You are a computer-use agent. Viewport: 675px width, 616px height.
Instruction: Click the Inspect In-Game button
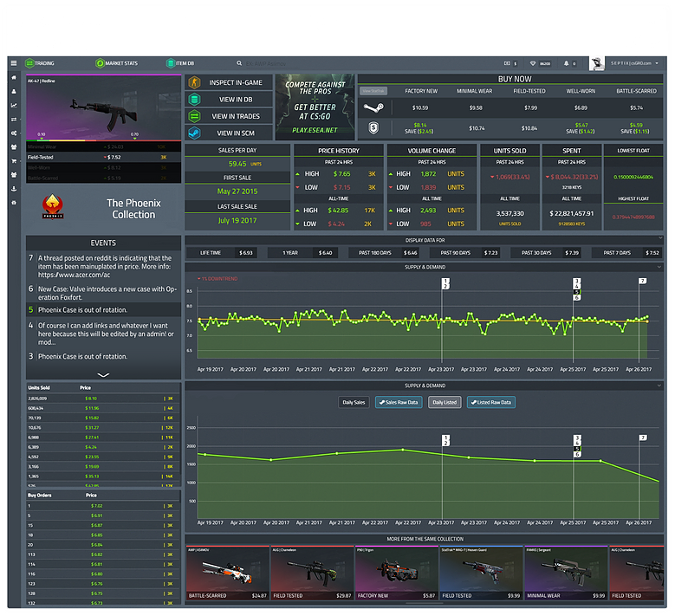coord(229,82)
